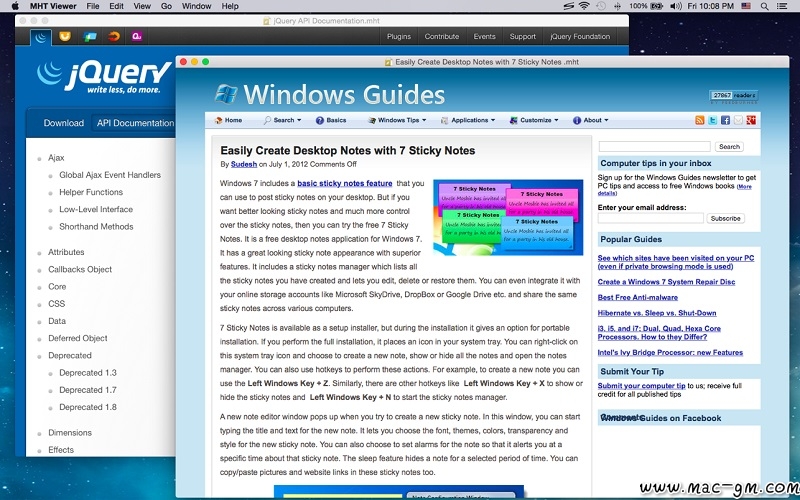Click the jQuery UI icon in the dark toolbar
The height and width of the screenshot is (500, 800).
[65, 36]
